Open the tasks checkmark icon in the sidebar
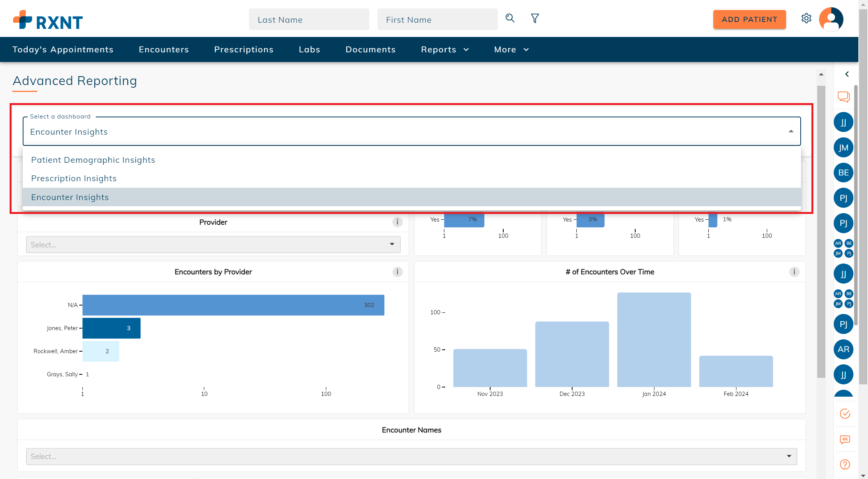This screenshot has width=868, height=479. tap(845, 414)
